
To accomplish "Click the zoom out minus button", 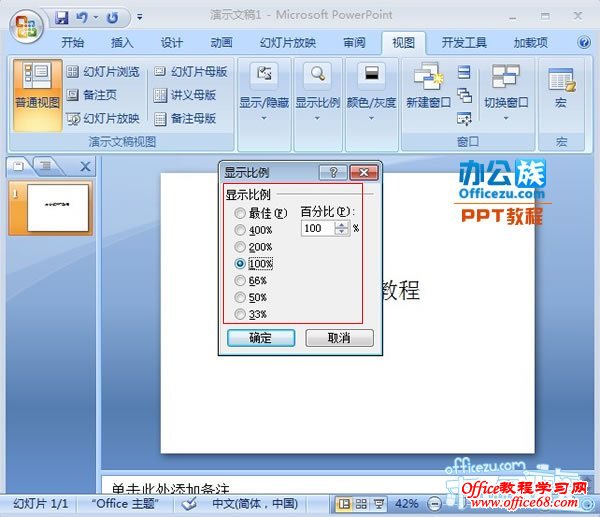I will pyautogui.click(x=434, y=504).
